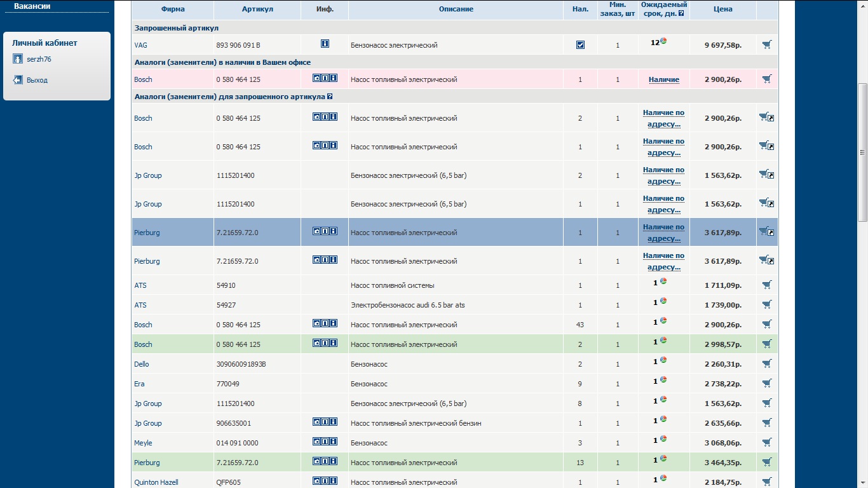868x488 pixels.
Task: Add VAG 893 906 091 B to cart
Action: 766,44
